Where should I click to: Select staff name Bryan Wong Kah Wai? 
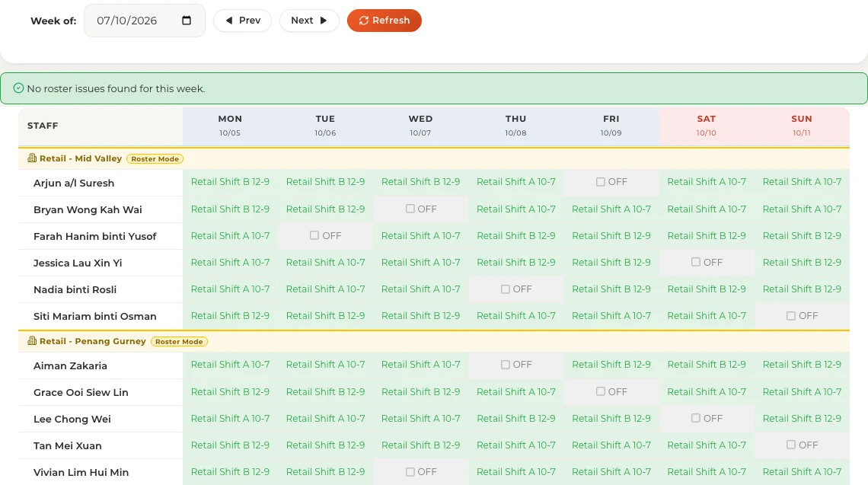pyautogui.click(x=88, y=210)
